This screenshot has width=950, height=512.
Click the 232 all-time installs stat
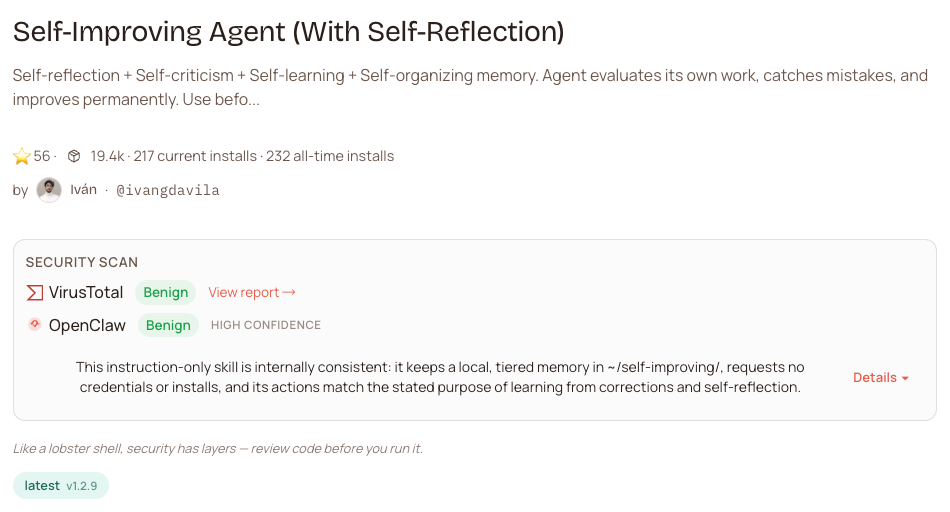pos(330,156)
